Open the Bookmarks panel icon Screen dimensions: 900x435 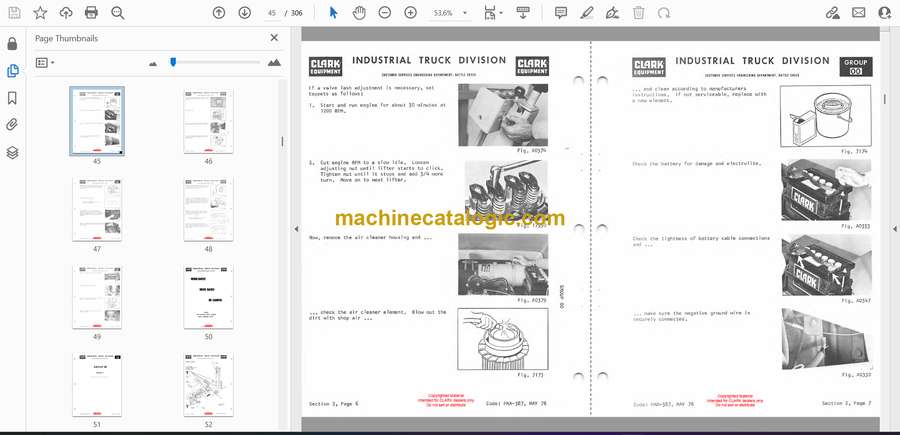(12, 98)
